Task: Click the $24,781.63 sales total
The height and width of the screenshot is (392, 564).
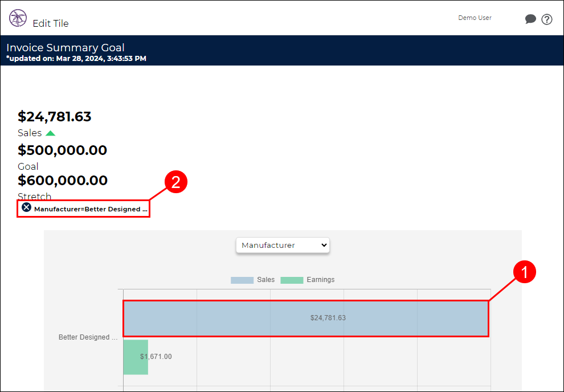Action: point(54,117)
